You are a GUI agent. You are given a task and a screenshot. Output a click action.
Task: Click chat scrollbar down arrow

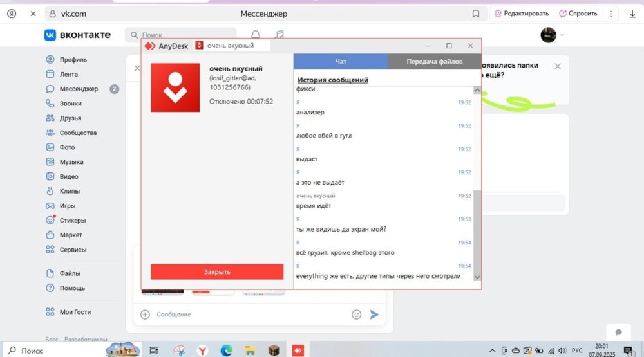coord(477,277)
